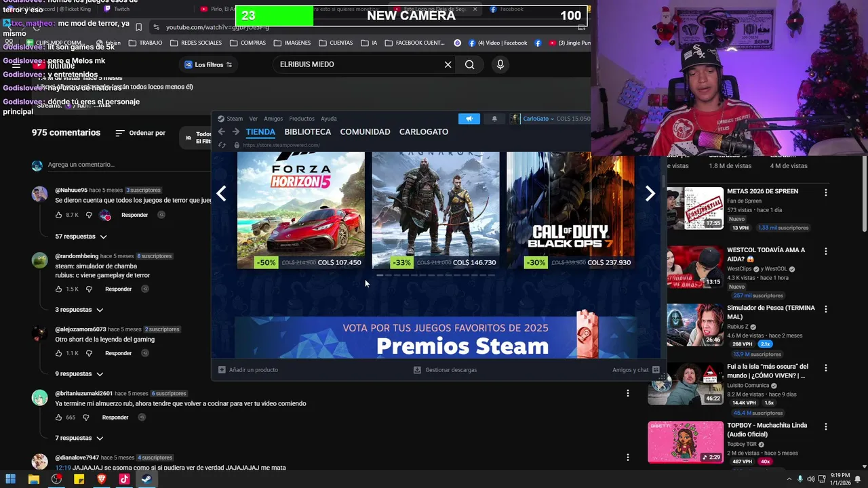Viewport: 868px width, 488px height.
Task: Open REDES SOCIALES bookmarks folder
Action: (x=196, y=43)
